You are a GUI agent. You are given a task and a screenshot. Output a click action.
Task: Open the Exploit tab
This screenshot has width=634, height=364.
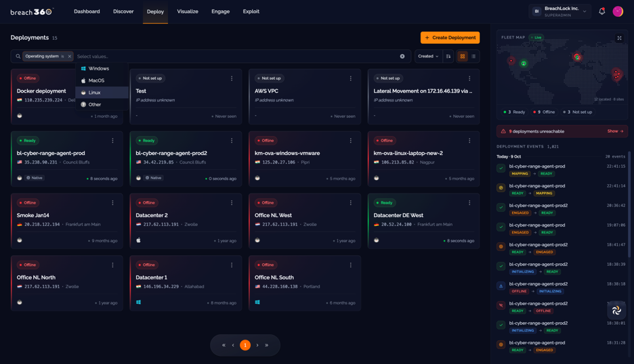click(251, 12)
